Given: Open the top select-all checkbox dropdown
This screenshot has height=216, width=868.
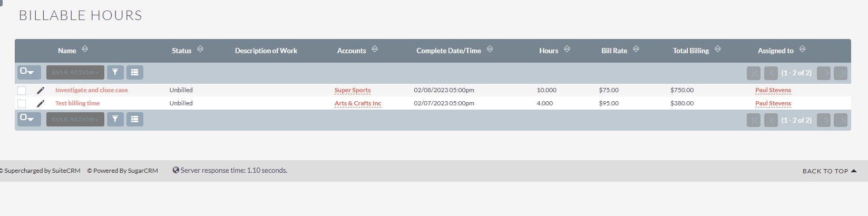Looking at the screenshot, I should pyautogui.click(x=28, y=72).
